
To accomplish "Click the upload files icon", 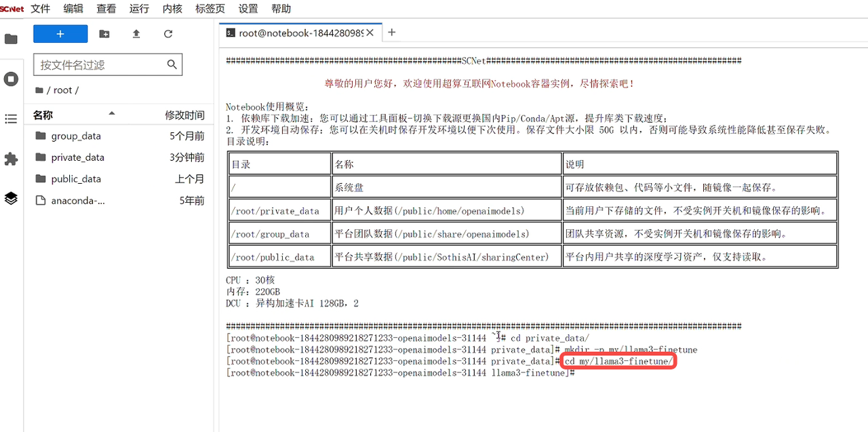I will pos(136,34).
